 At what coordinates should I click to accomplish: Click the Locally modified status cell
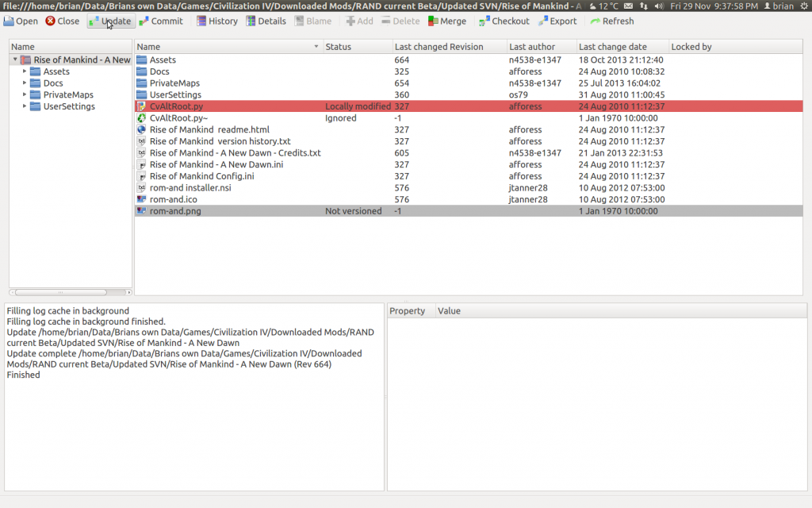click(358, 106)
